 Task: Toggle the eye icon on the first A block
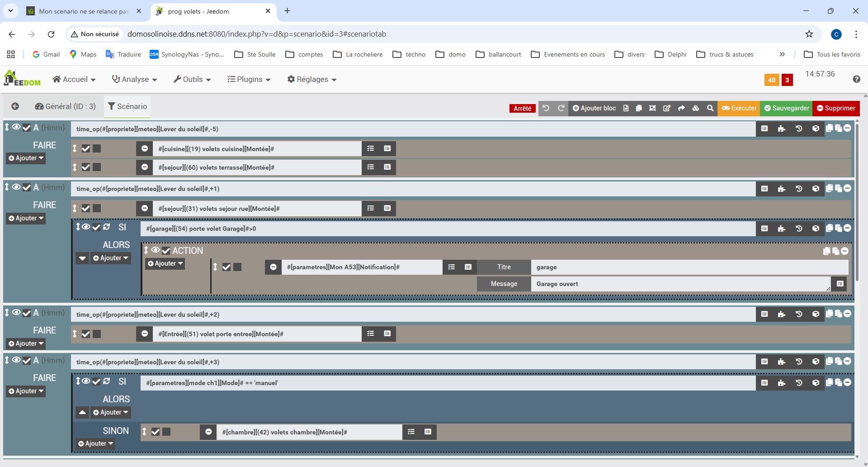(16, 127)
